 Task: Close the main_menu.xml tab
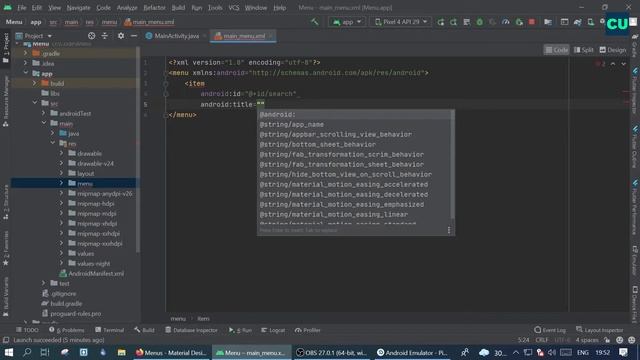271,36
